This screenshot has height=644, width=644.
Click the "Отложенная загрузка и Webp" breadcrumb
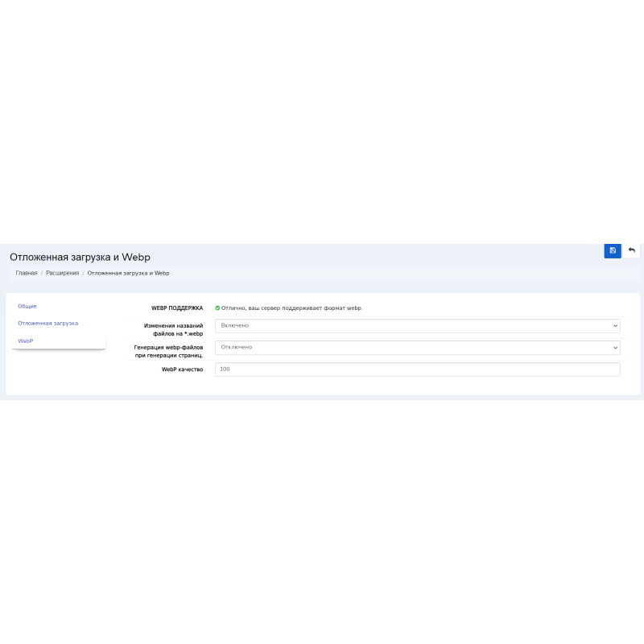[x=130, y=273]
